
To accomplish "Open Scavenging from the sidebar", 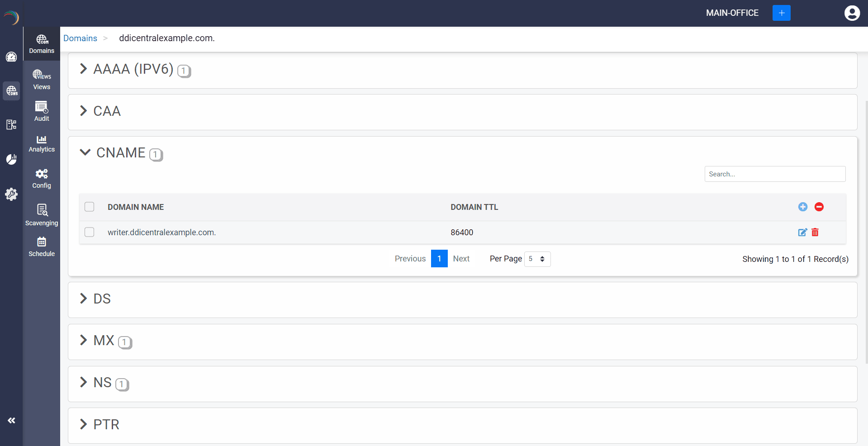I will click(x=42, y=215).
